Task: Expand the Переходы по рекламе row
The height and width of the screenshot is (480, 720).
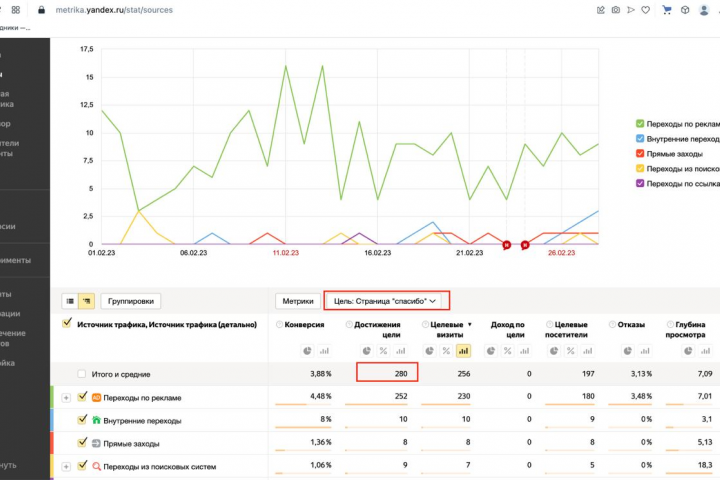Action: coord(66,398)
